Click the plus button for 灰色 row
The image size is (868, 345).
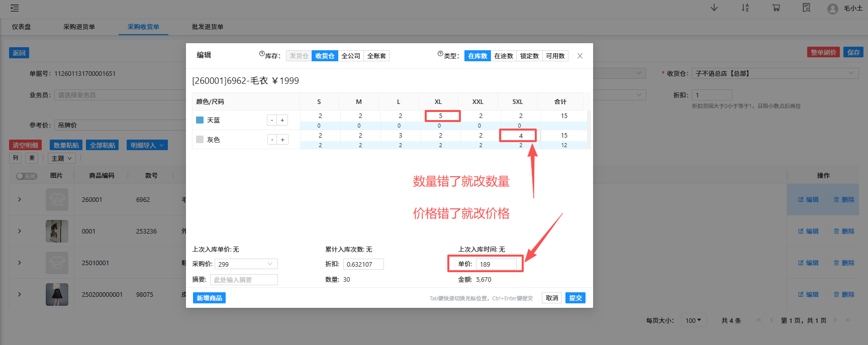tap(282, 140)
